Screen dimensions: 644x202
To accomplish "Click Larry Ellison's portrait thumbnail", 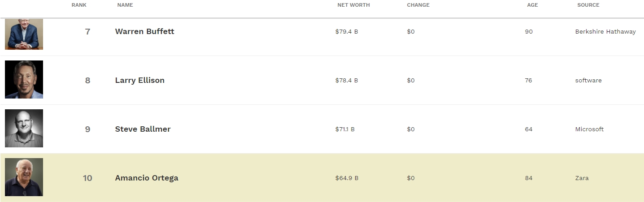I will click(24, 80).
